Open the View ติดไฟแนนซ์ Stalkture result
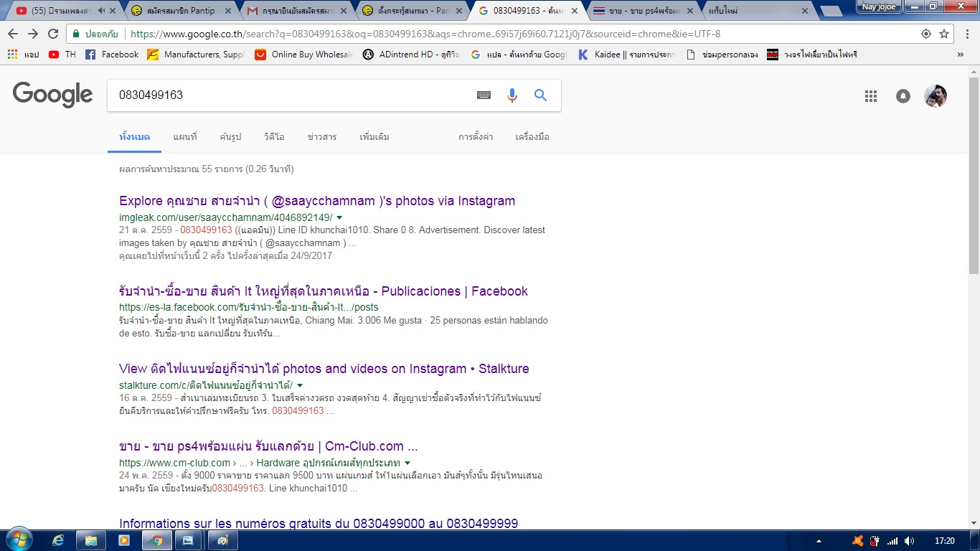Image resolution: width=980 pixels, height=551 pixels. point(324,369)
